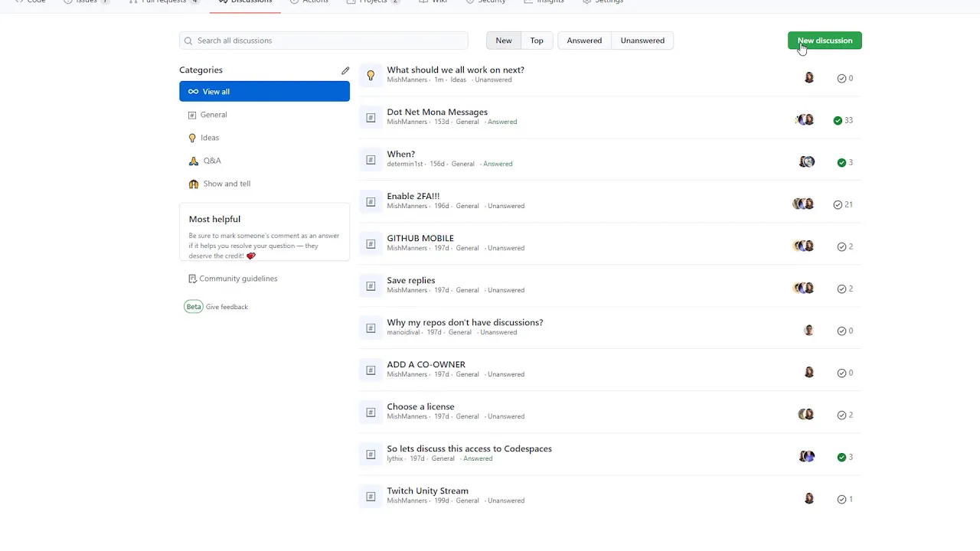Select the View all category

264,91
